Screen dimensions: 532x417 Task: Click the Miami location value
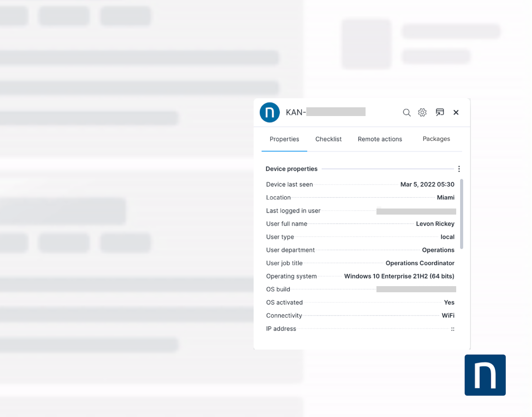coord(445,198)
